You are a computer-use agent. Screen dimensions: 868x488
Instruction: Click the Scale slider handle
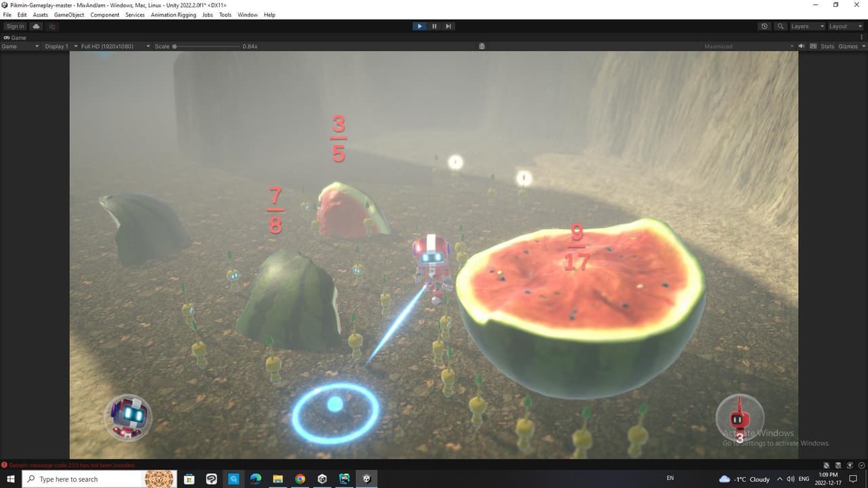tap(174, 46)
